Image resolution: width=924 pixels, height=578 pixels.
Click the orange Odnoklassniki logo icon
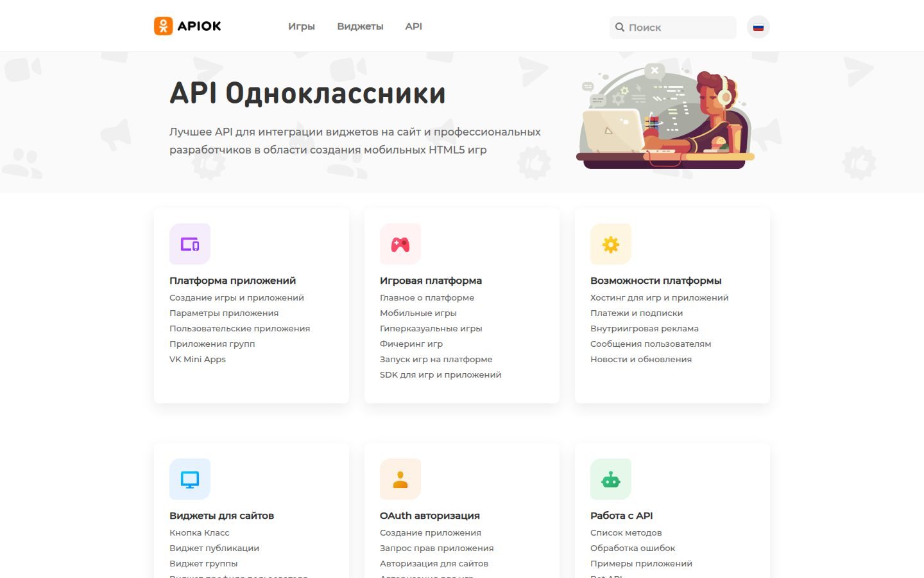(x=163, y=26)
